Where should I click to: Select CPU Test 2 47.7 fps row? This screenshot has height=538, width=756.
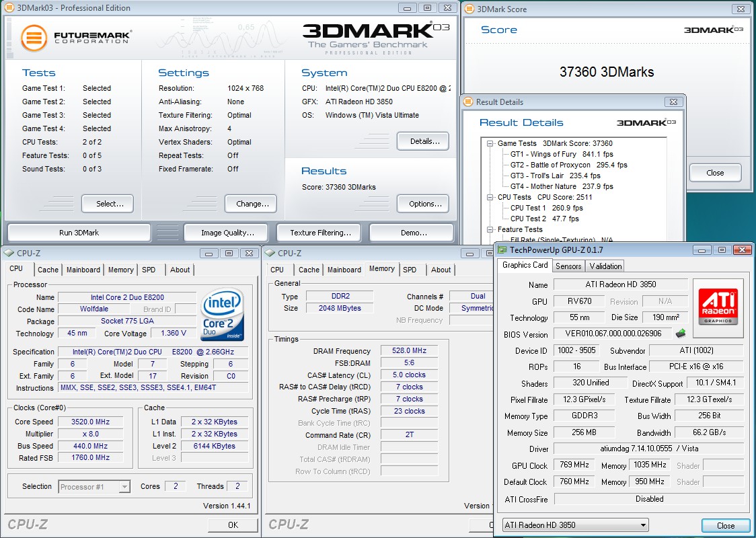(545, 219)
